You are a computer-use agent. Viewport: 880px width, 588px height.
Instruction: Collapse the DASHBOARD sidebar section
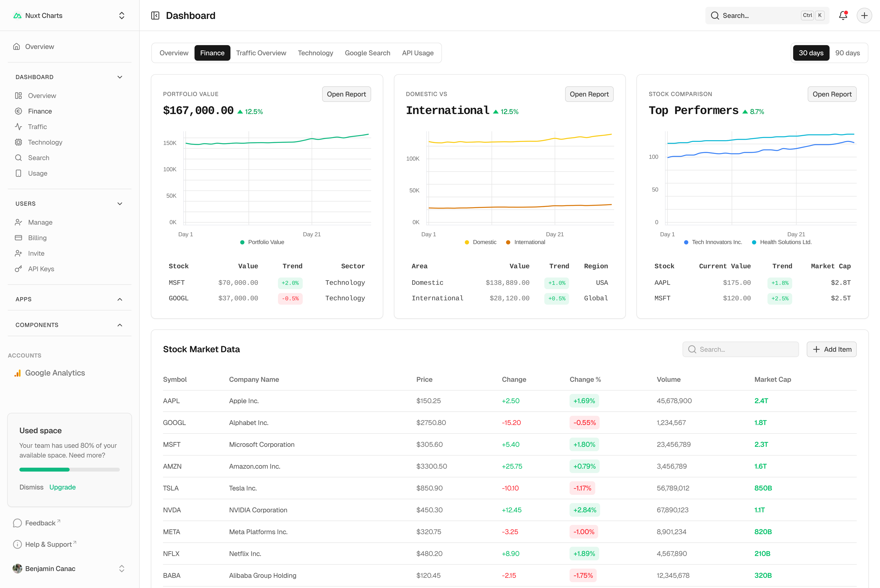(x=120, y=77)
